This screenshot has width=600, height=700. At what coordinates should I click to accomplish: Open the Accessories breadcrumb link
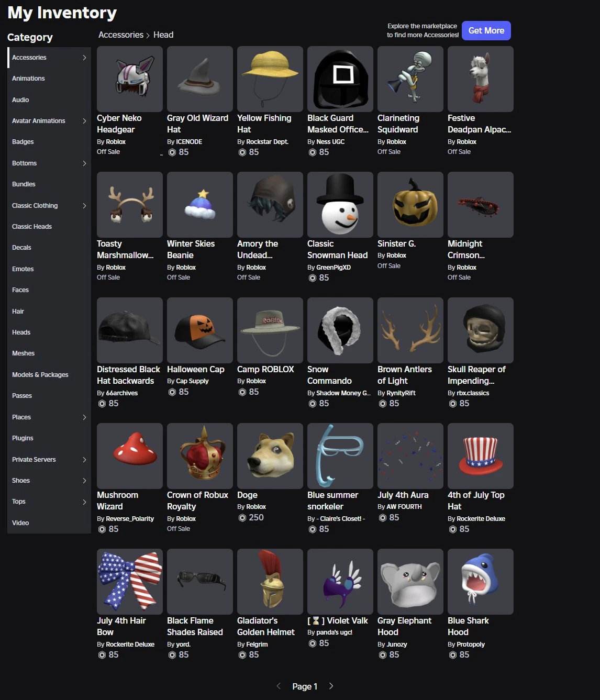[121, 35]
